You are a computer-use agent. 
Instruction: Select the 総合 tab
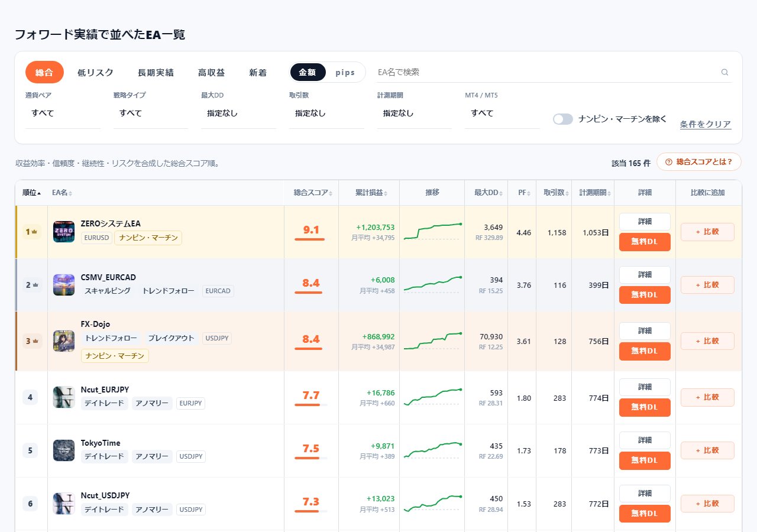[x=44, y=72]
